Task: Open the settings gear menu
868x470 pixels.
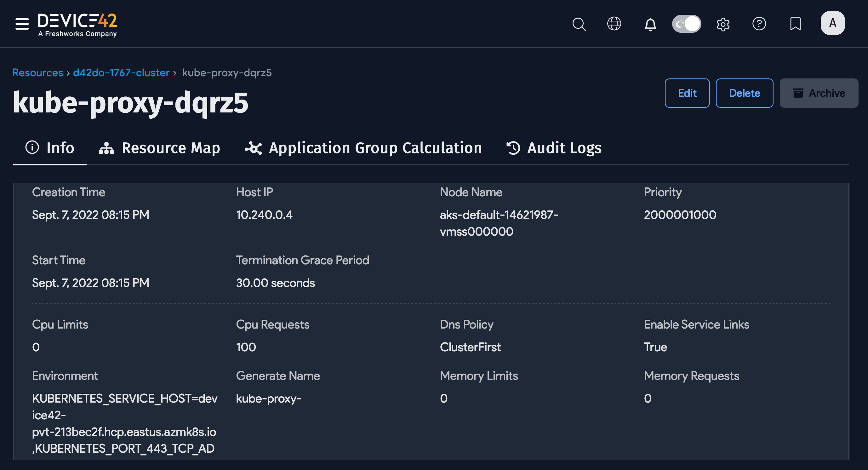Action: [723, 24]
